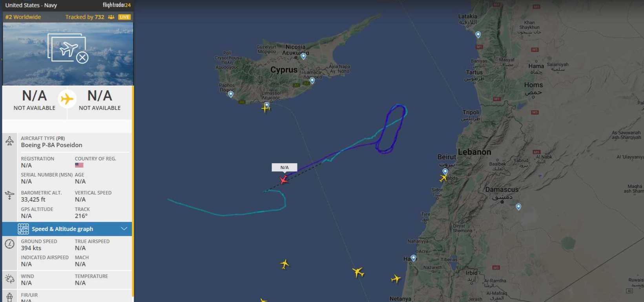
Task: Click the Tracked by 732 viewers icon
Action: (111, 17)
